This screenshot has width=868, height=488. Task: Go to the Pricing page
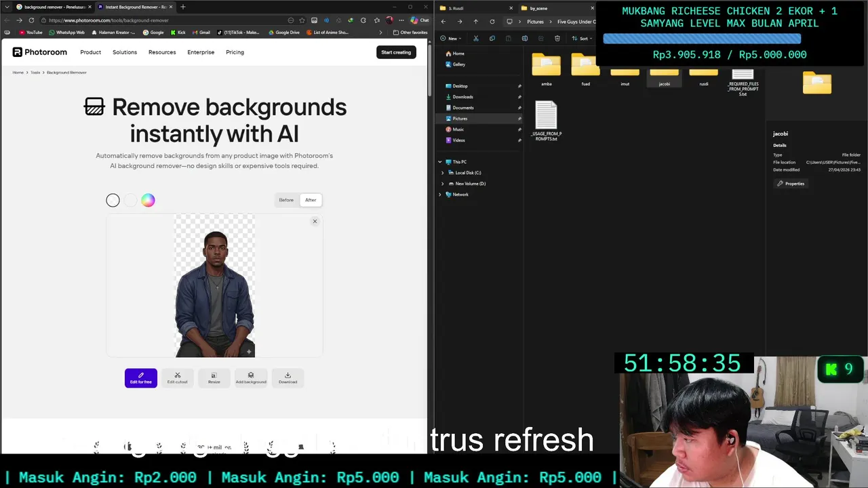[x=235, y=52]
